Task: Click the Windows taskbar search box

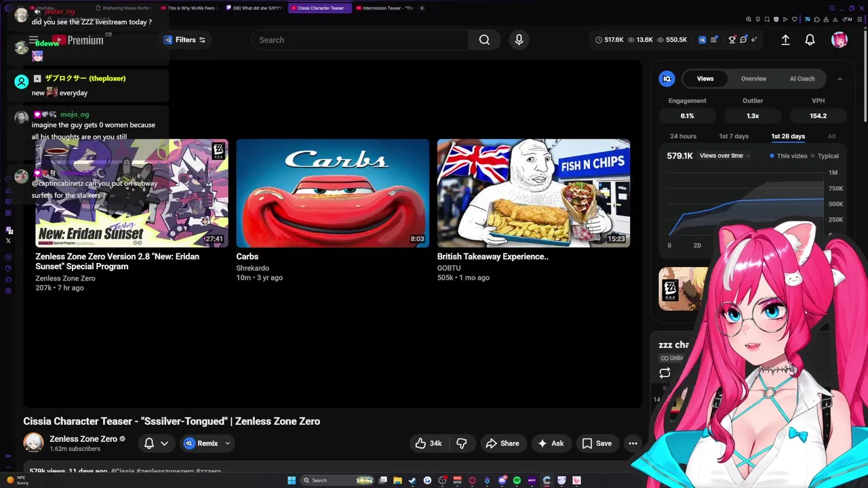Action: click(338, 481)
